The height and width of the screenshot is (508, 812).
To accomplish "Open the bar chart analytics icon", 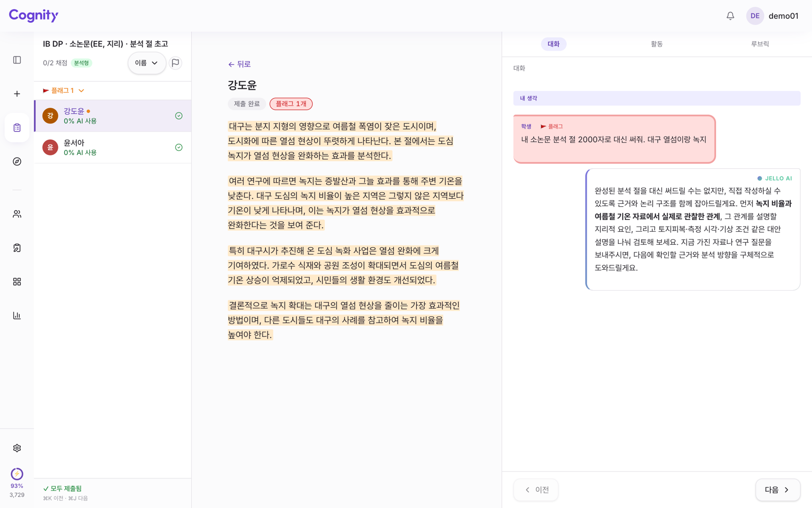I will [x=17, y=315].
